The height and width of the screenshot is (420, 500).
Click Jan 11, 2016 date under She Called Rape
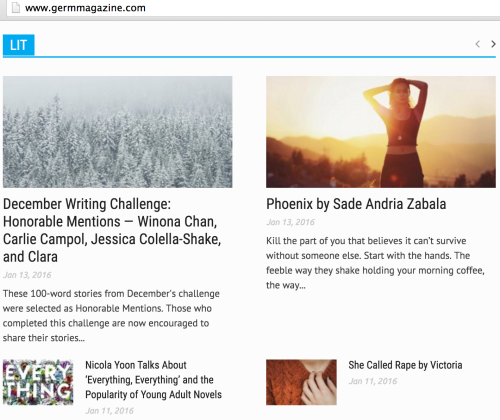[x=373, y=381]
